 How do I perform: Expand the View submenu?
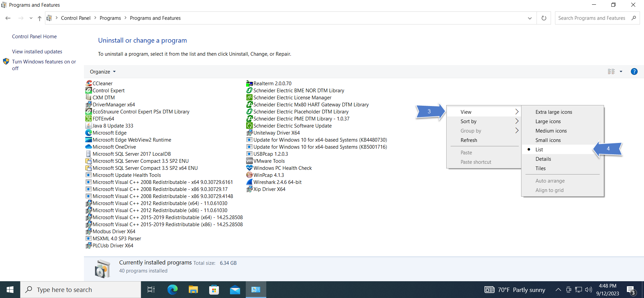coord(484,112)
